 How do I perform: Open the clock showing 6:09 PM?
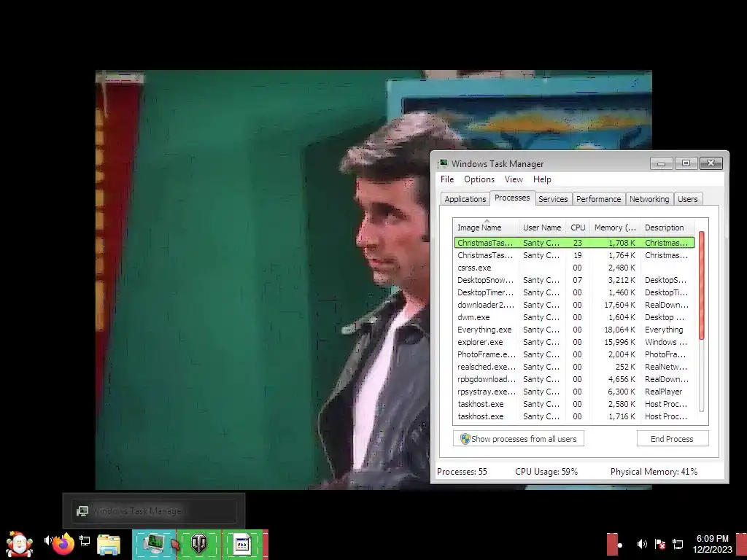pyautogui.click(x=712, y=544)
